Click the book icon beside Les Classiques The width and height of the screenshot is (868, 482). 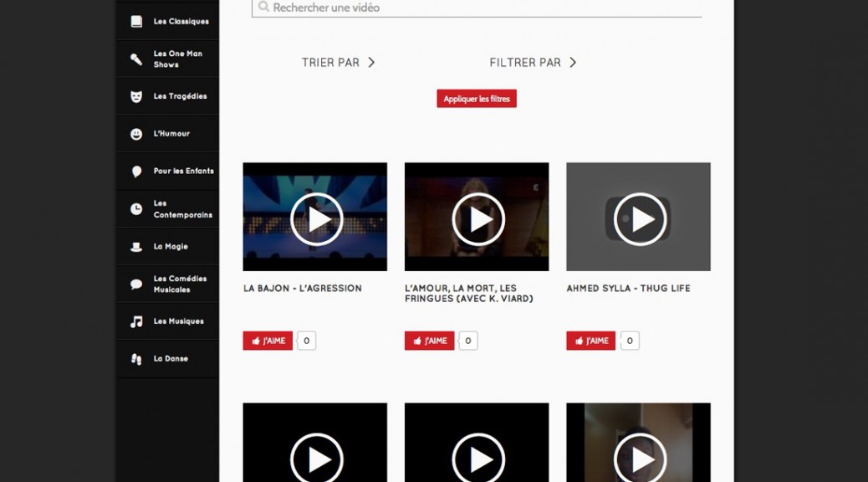[x=136, y=22]
